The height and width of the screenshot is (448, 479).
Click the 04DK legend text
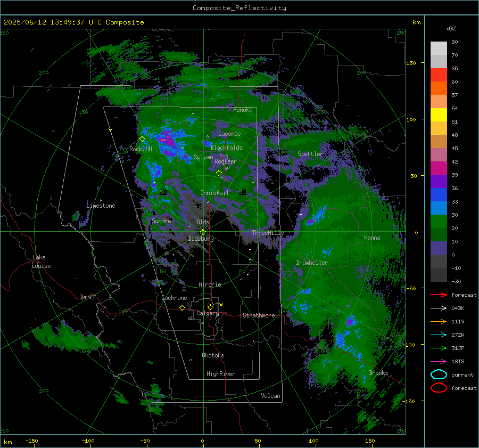458,308
